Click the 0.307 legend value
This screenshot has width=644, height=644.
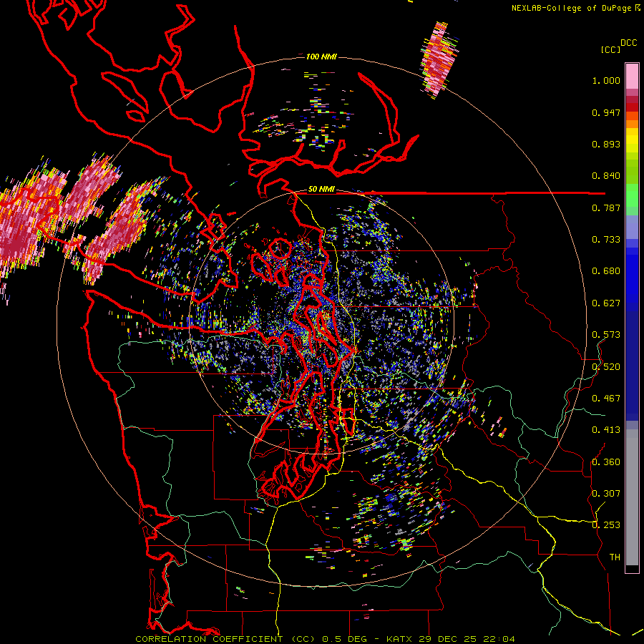pyautogui.click(x=606, y=494)
